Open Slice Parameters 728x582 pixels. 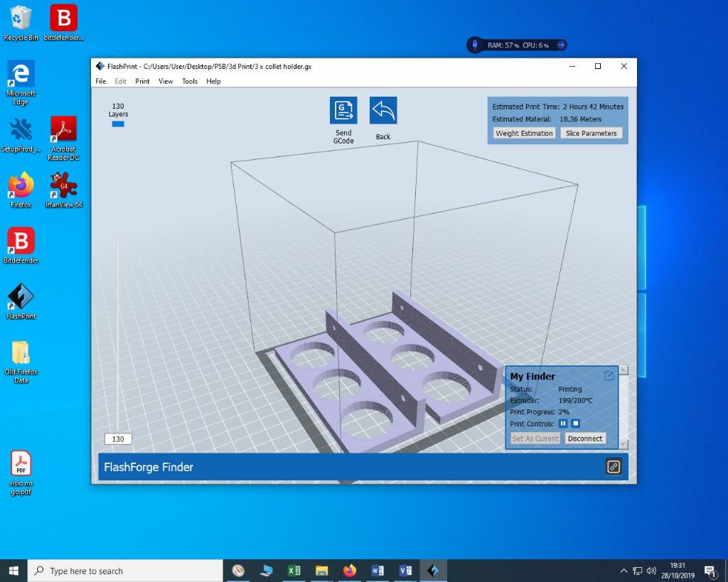click(x=591, y=133)
